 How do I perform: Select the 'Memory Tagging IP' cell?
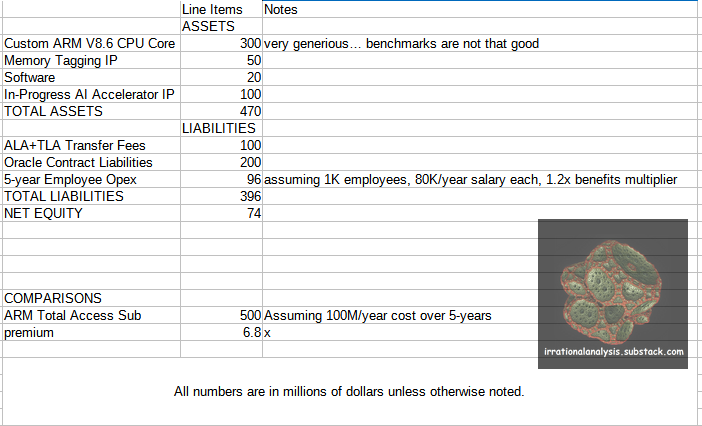click(x=91, y=60)
